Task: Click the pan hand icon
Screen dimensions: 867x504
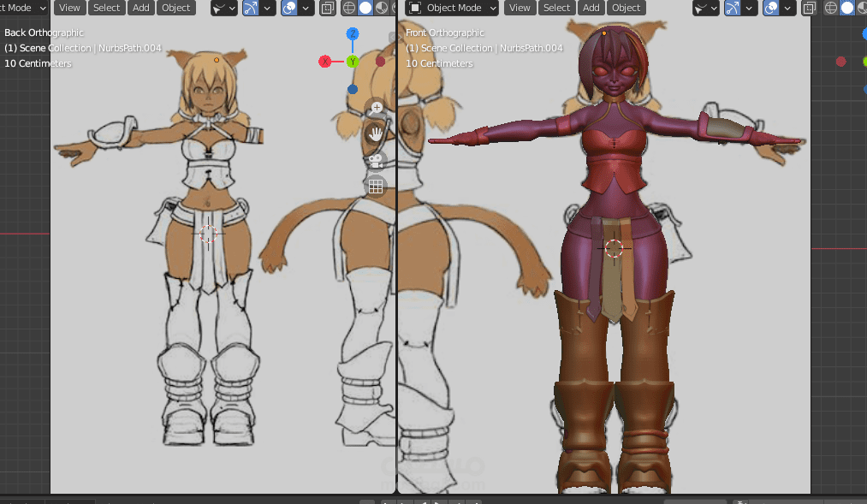Action: (376, 133)
